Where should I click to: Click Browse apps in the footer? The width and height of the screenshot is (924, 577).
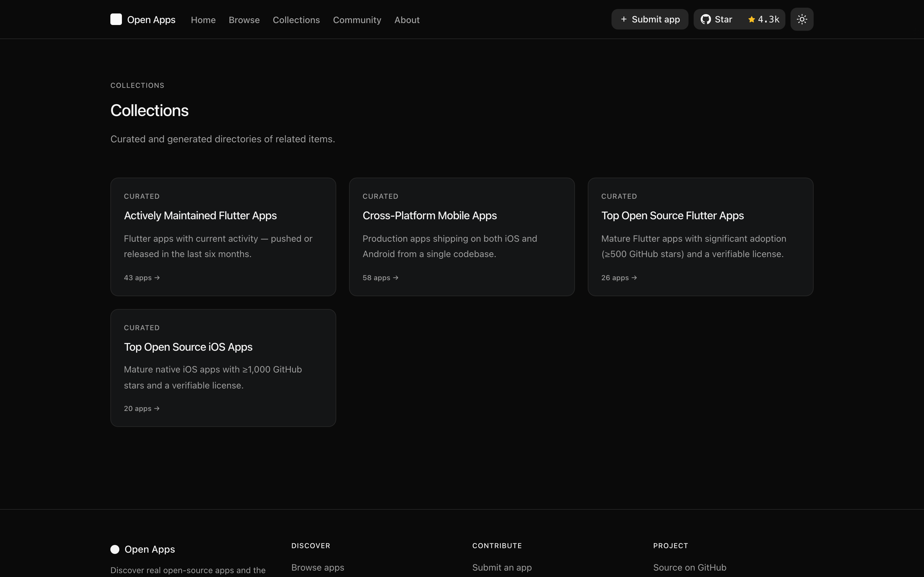(x=318, y=567)
